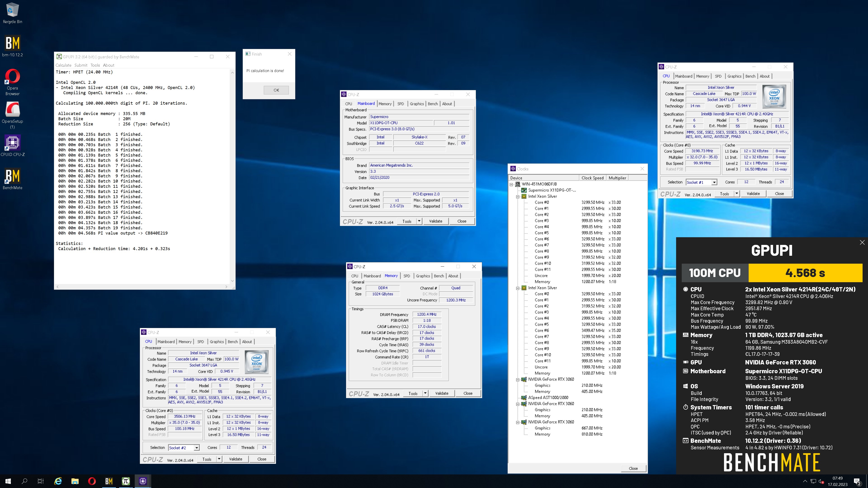The height and width of the screenshot is (488, 868).
Task: Click the Intel Xeon logo in Socket #1 CPU-Z
Action: click(x=774, y=97)
